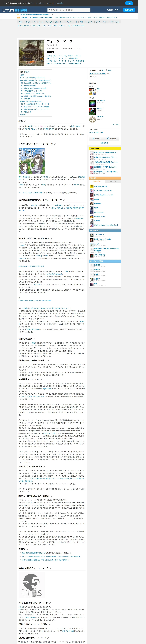This screenshot has height=644, width=146.
Task: Click 新規登録 in header
Action: tap(110, 10)
